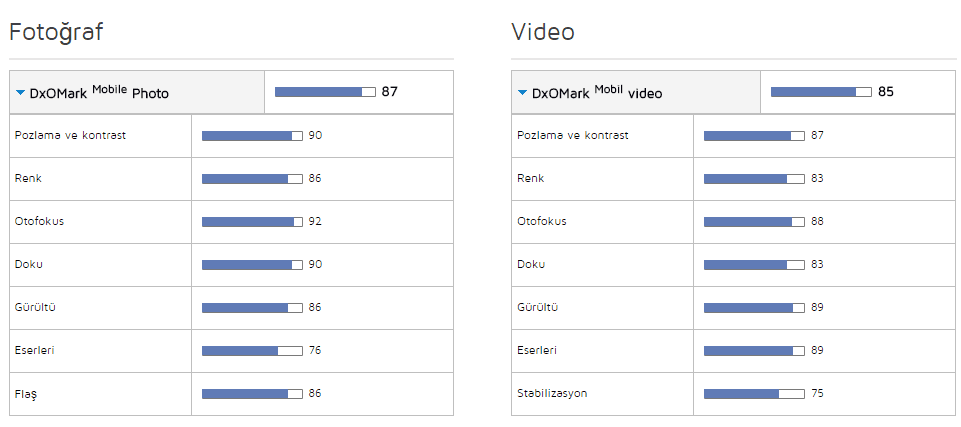Screen dimensions: 961x427
Task: Collapse the DxOMark Mobile Photo section arrow
Action: (x=20, y=93)
